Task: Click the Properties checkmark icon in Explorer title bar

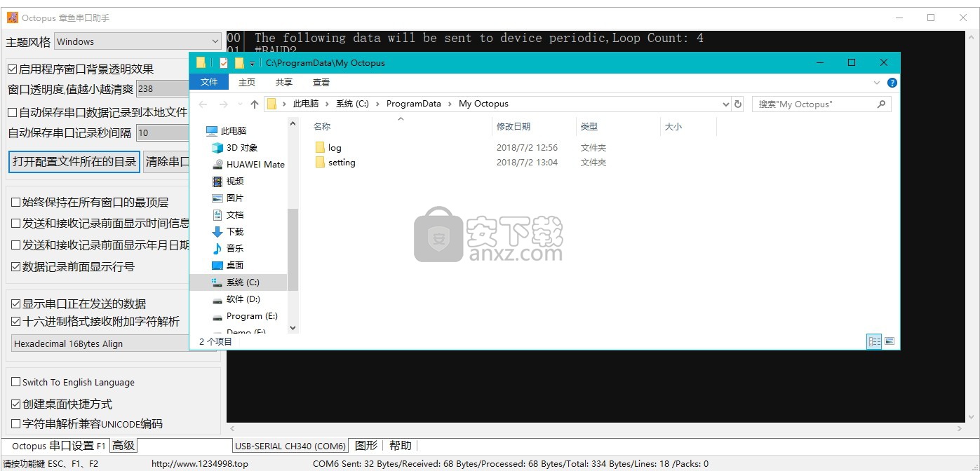Action: (224, 63)
